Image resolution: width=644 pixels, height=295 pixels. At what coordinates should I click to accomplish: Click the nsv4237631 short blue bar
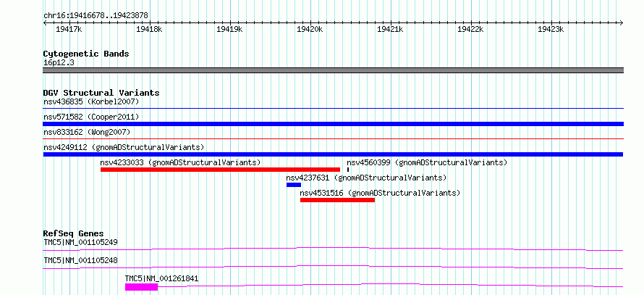294,185
